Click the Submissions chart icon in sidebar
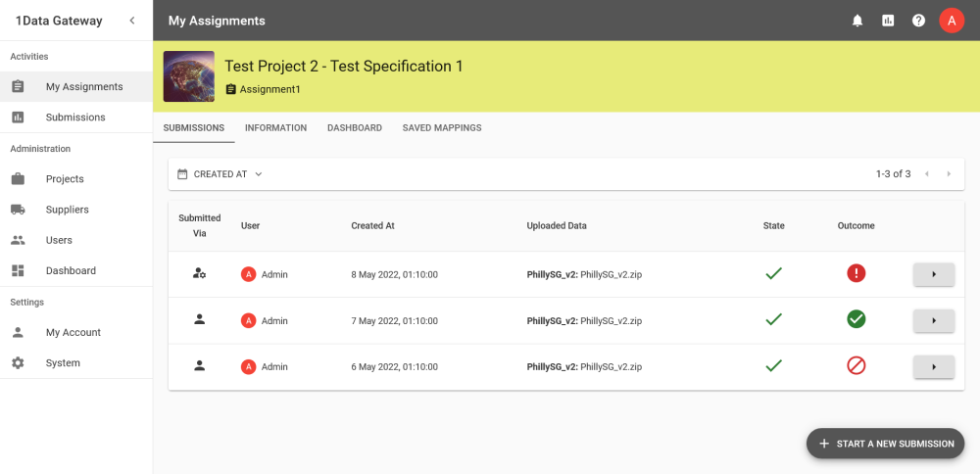980x474 pixels. (18, 118)
